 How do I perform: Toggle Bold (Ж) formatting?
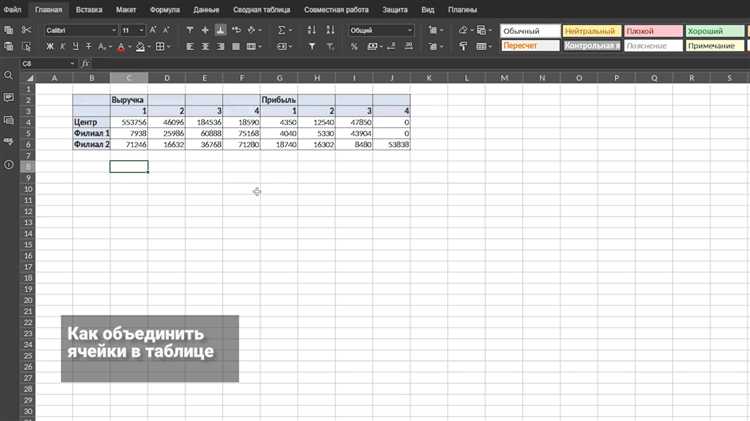tap(50, 46)
